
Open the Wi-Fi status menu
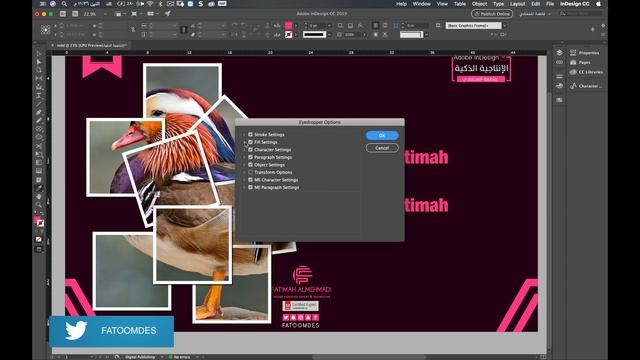150,4
